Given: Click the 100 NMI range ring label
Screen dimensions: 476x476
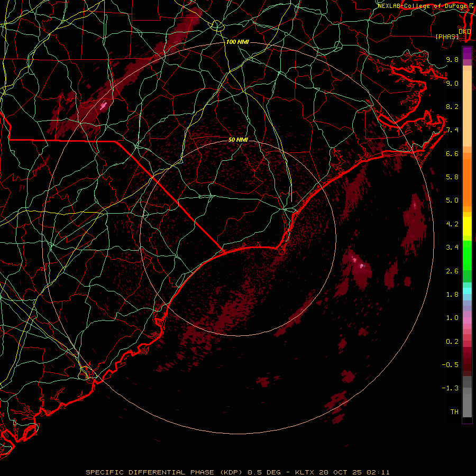Looking at the screenshot, I should (237, 42).
